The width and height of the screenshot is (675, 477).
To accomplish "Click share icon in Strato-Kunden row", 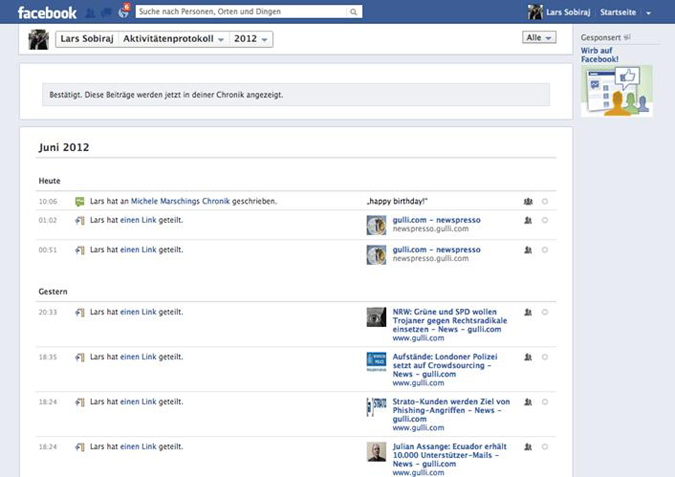I will (x=80, y=402).
